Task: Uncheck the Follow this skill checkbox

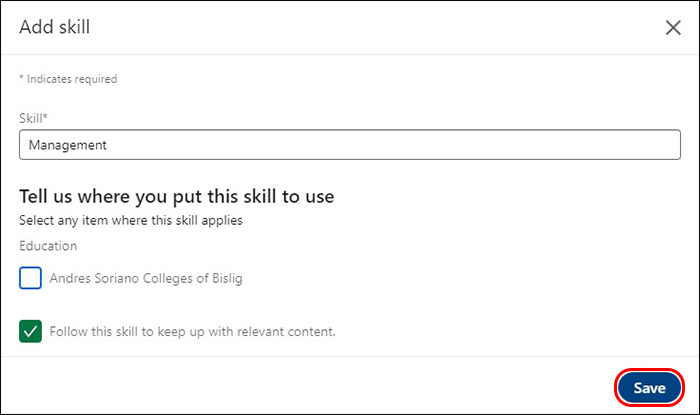Action: click(x=30, y=331)
